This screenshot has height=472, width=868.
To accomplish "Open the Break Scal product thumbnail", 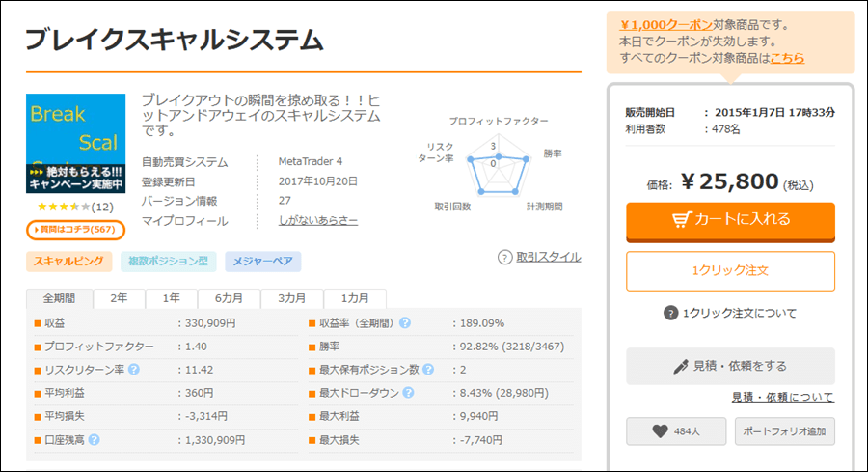I will coord(75,144).
